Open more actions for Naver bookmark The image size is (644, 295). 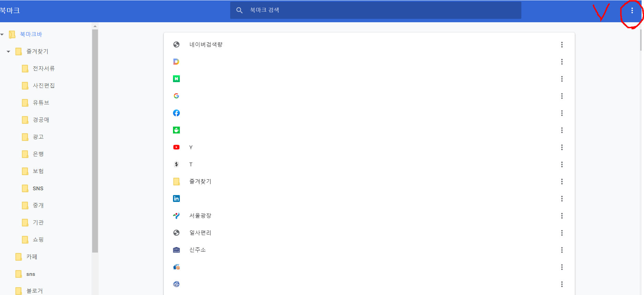coord(562,79)
